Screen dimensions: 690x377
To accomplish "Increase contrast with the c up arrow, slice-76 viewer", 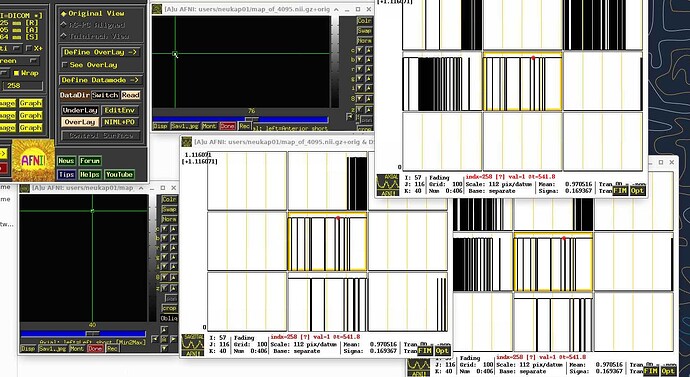I will click(x=368, y=50).
